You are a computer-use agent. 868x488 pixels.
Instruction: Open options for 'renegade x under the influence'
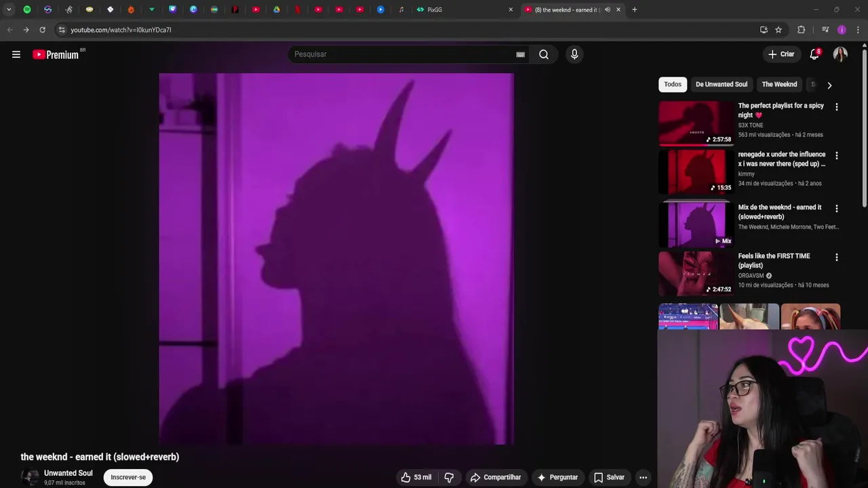tap(836, 156)
